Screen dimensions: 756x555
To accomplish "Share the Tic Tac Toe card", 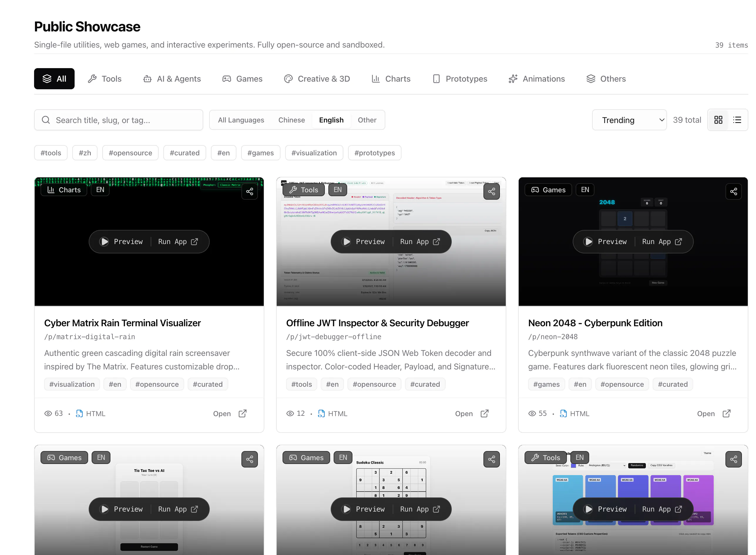I will click(x=249, y=459).
